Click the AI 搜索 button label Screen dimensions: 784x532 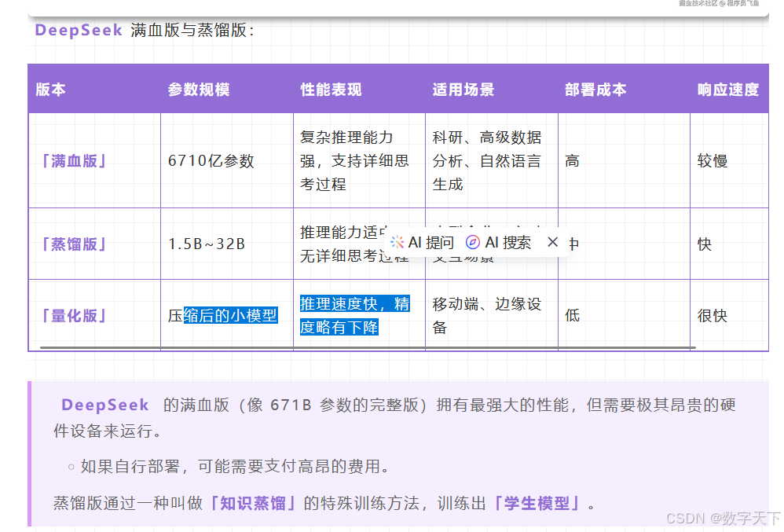pyautogui.click(x=508, y=243)
